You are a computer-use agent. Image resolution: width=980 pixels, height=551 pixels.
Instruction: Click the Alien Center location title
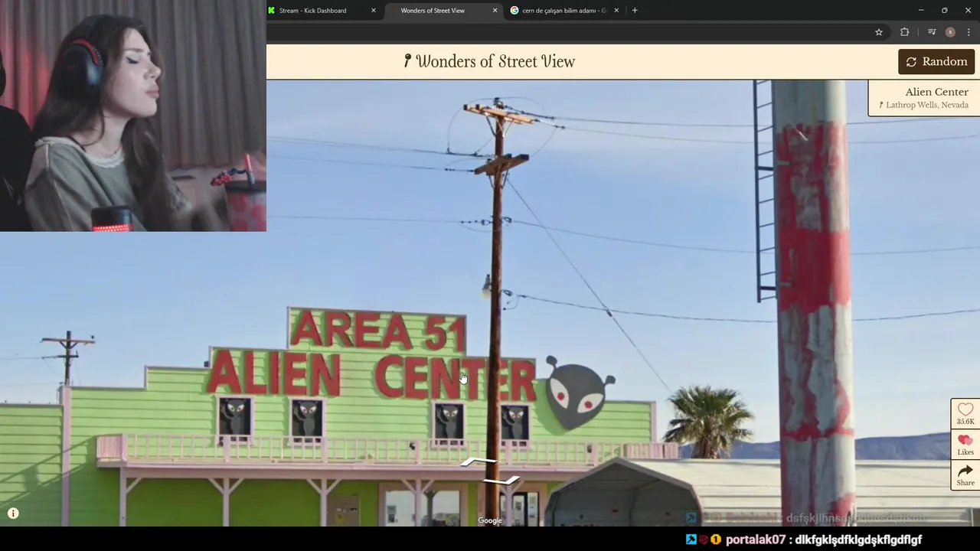pyautogui.click(x=936, y=92)
